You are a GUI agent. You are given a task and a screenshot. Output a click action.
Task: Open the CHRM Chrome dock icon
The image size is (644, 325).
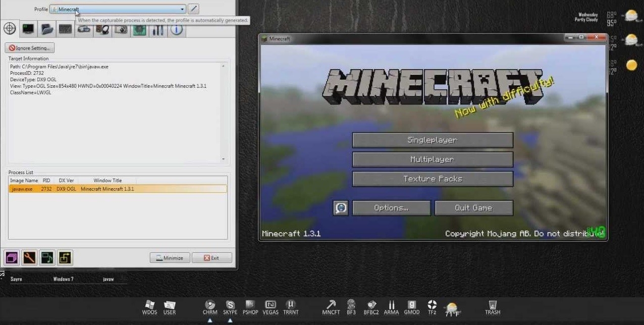(210, 307)
